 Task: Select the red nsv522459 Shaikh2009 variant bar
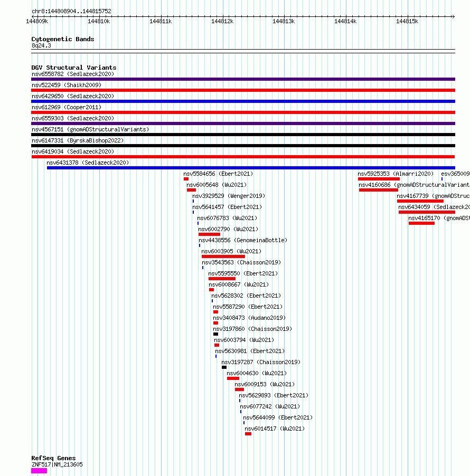(x=243, y=90)
